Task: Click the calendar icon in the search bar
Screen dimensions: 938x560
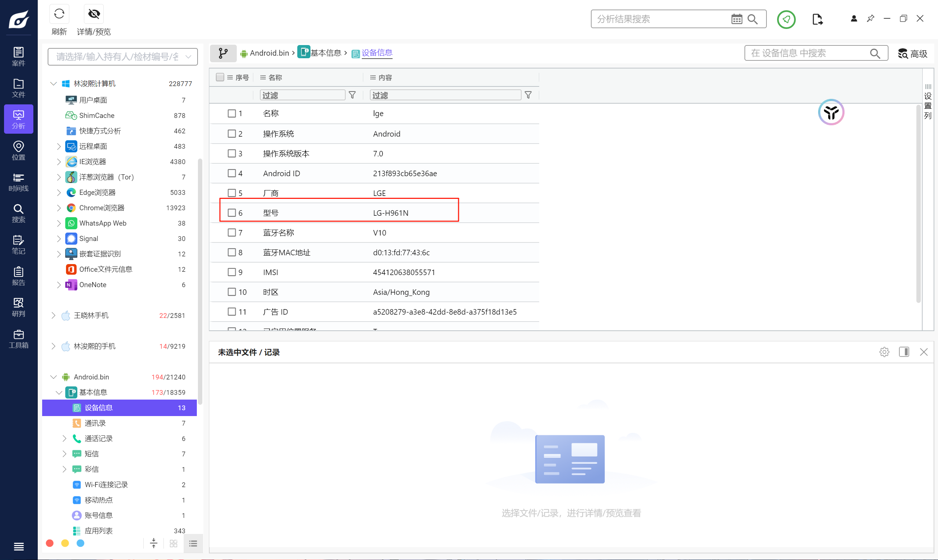Action: tap(736, 19)
